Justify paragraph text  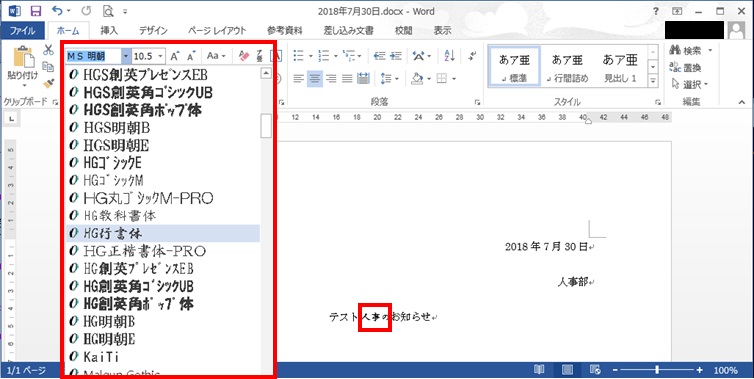[x=347, y=78]
